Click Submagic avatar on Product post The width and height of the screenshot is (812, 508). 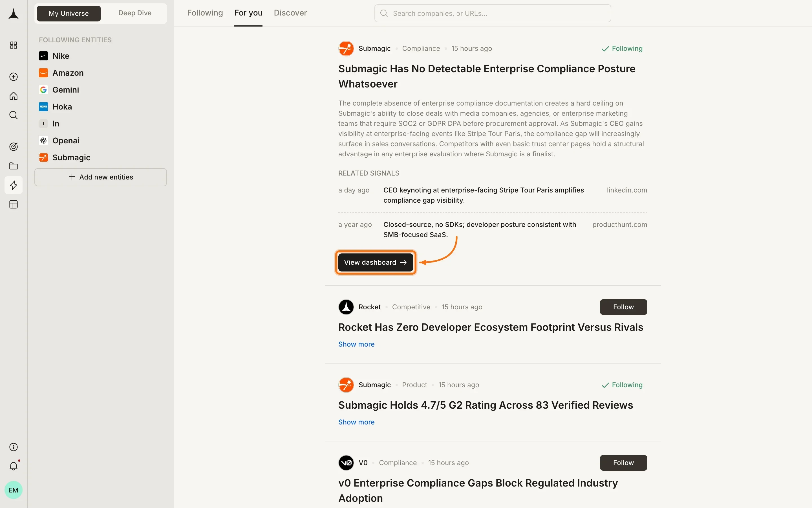point(346,385)
